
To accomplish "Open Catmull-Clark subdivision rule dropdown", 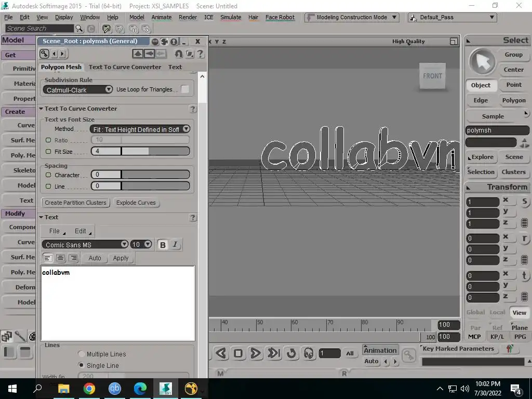I will click(x=78, y=89).
